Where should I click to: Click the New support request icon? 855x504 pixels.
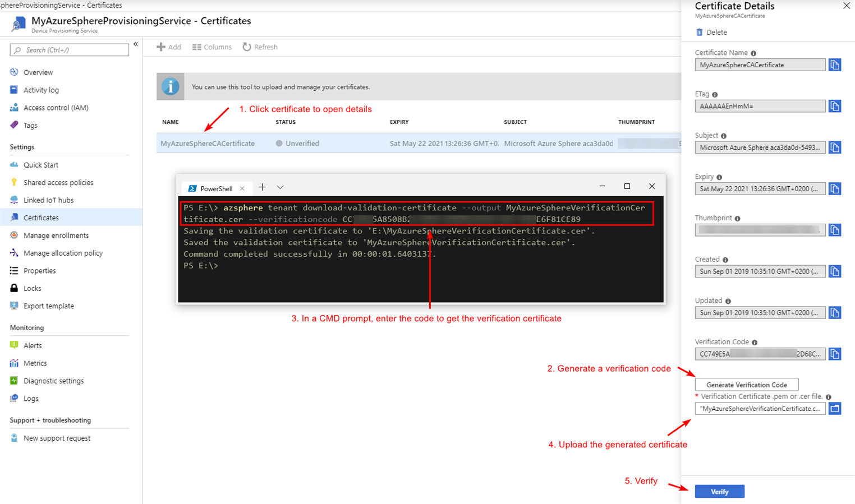pos(14,438)
